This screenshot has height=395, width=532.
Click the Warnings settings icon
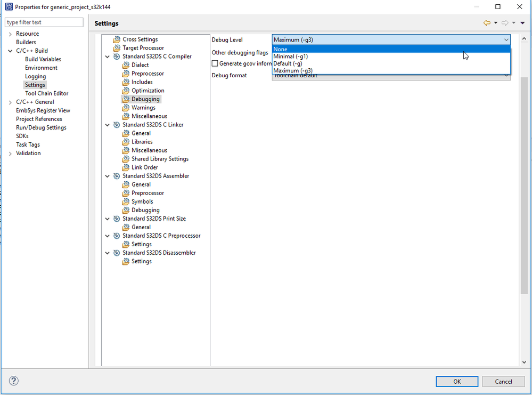tap(126, 108)
